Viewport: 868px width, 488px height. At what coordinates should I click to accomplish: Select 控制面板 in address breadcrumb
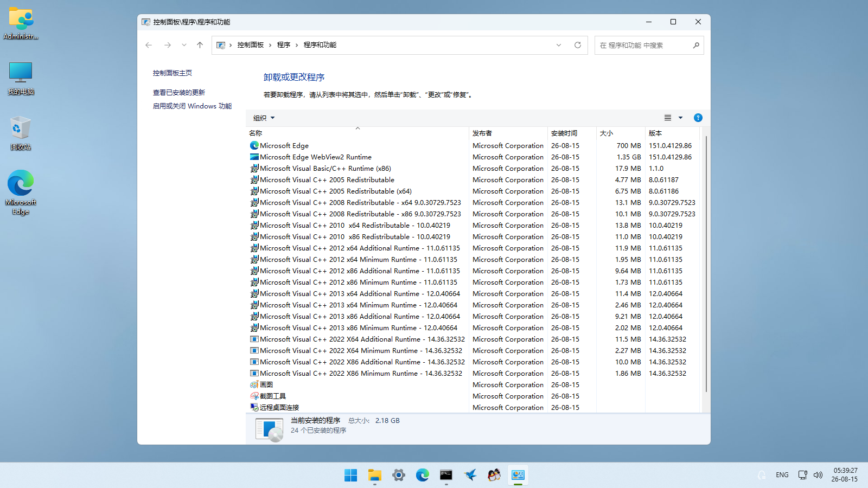click(x=250, y=45)
